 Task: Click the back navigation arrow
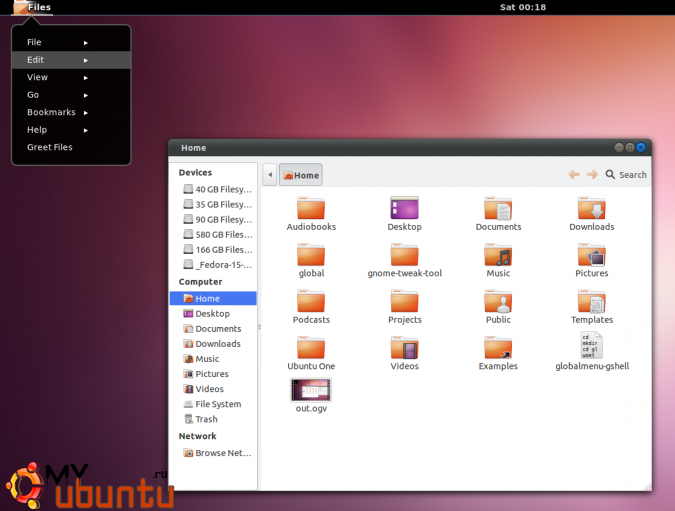click(x=574, y=174)
